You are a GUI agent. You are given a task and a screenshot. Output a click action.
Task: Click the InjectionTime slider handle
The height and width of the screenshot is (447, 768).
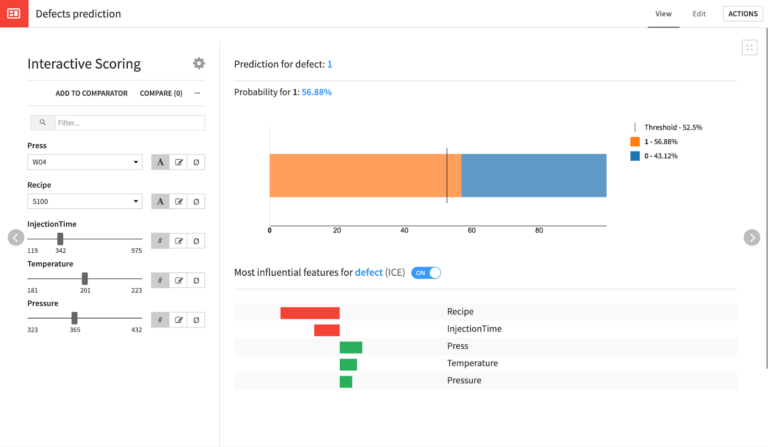tap(60, 239)
